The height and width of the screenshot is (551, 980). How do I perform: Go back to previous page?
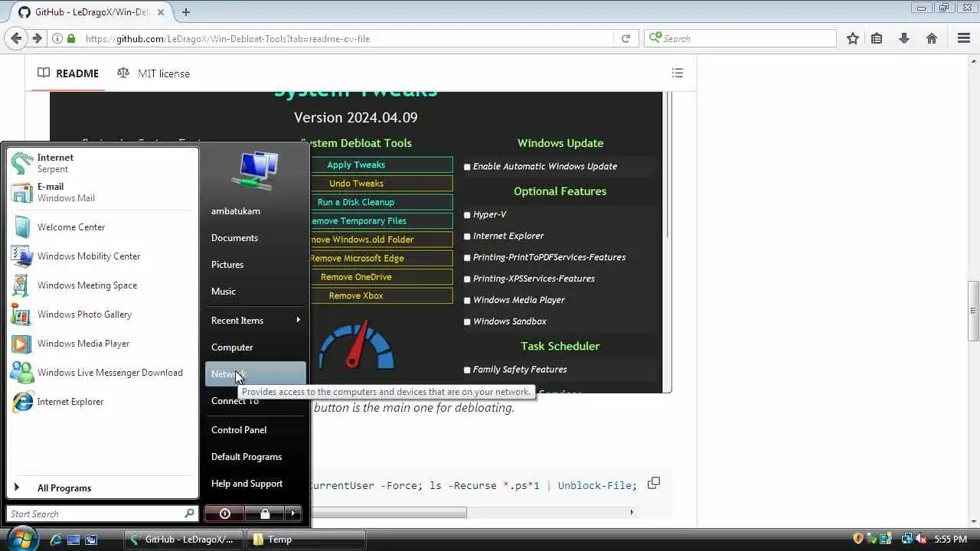click(x=15, y=38)
